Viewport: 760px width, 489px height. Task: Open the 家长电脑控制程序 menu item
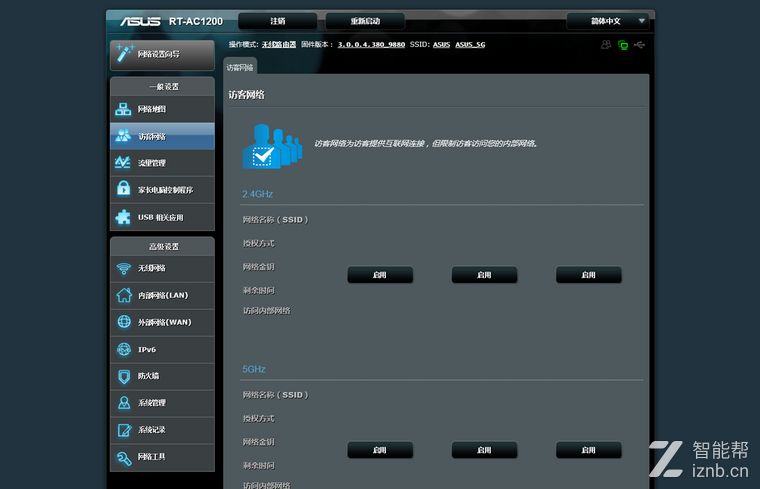pyautogui.click(x=162, y=189)
